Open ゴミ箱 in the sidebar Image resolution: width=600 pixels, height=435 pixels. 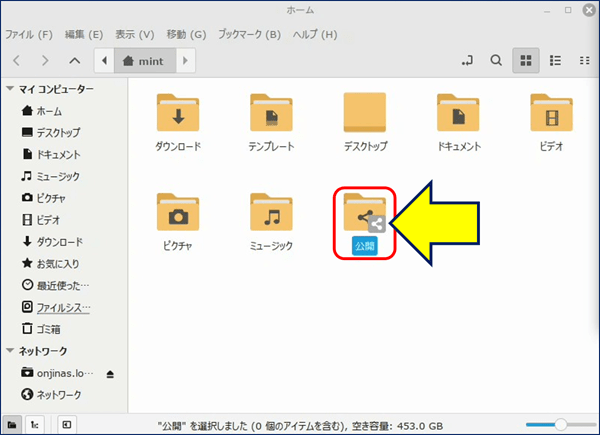pos(41,329)
